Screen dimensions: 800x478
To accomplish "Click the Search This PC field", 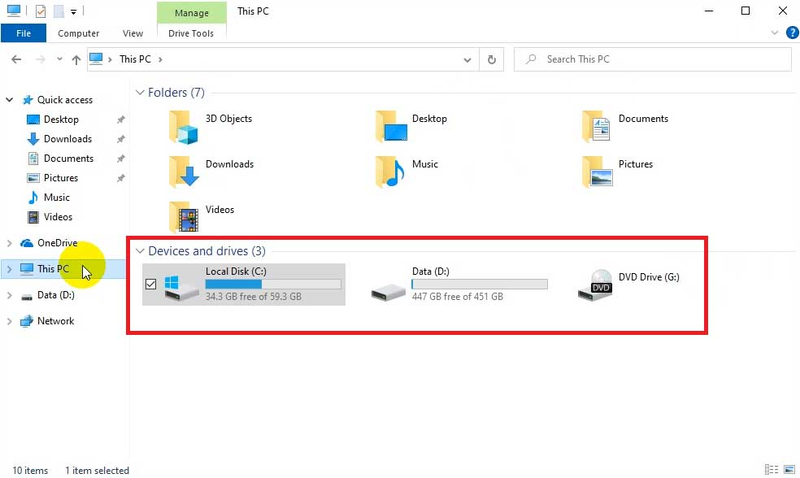I will 653,60.
